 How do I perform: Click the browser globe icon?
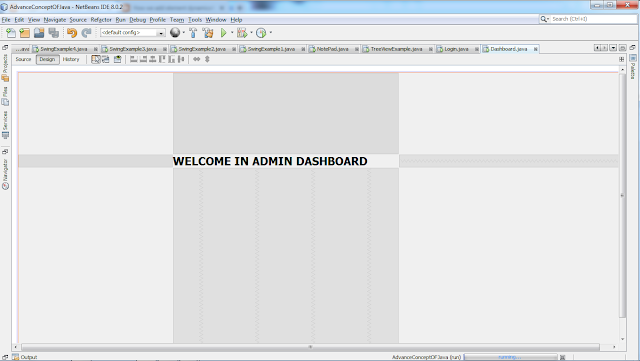click(175, 33)
